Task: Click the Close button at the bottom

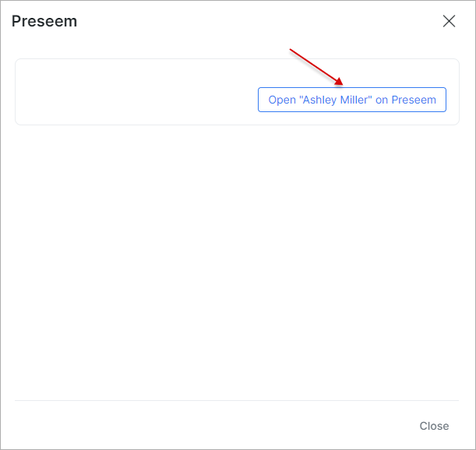Action: coord(434,426)
